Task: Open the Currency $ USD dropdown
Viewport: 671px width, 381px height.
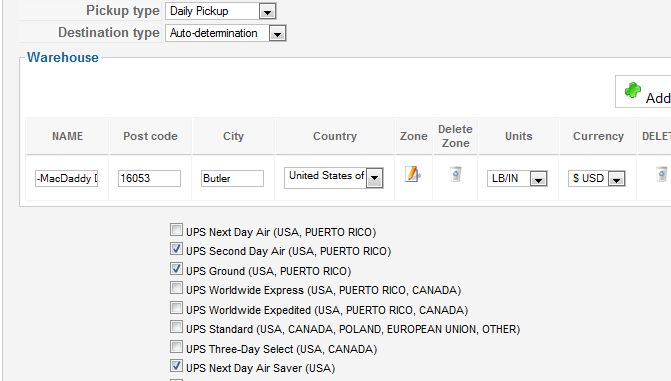Action: 597,179
